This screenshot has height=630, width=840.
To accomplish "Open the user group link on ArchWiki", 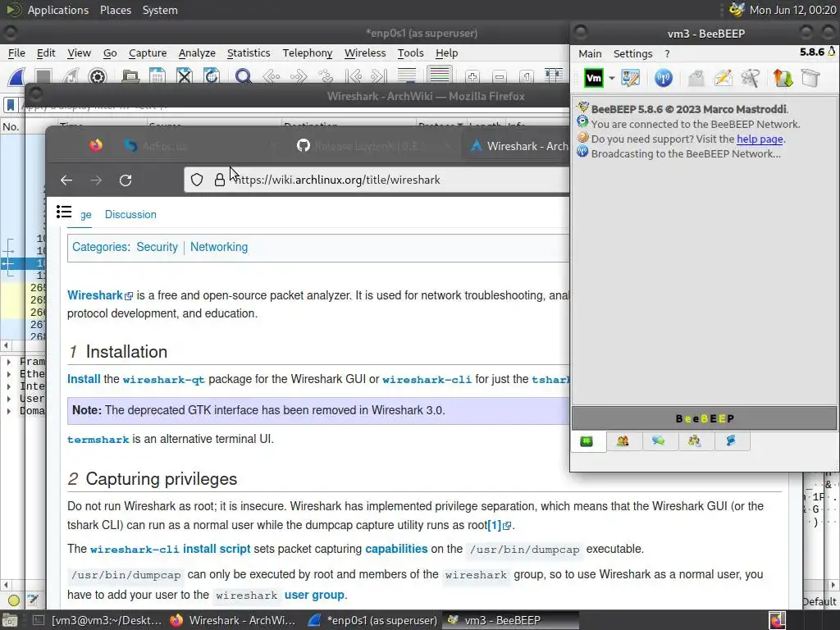I will pyautogui.click(x=314, y=595).
